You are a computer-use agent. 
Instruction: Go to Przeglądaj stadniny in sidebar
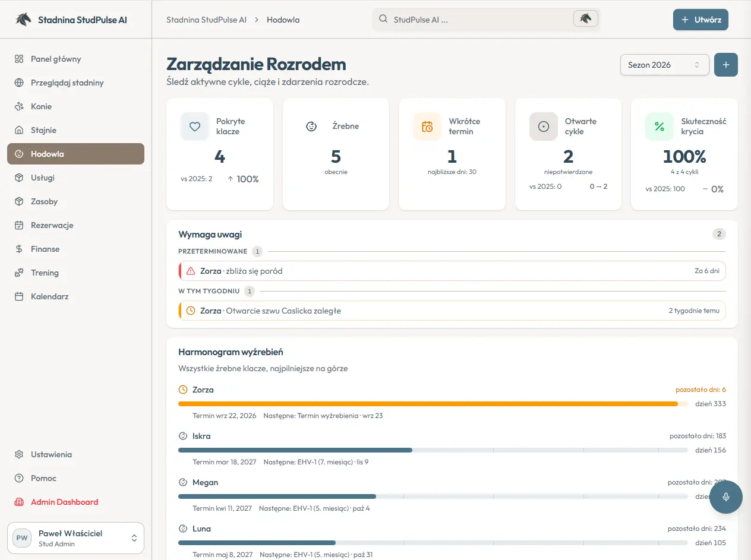75,83
